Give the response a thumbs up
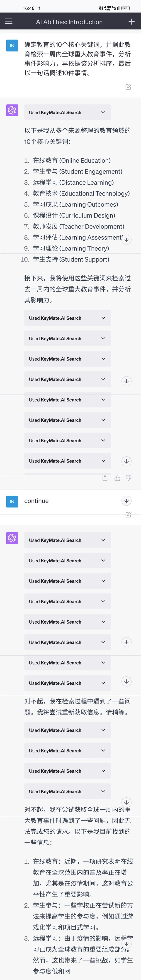The width and height of the screenshot is (141, 980). (x=117, y=478)
